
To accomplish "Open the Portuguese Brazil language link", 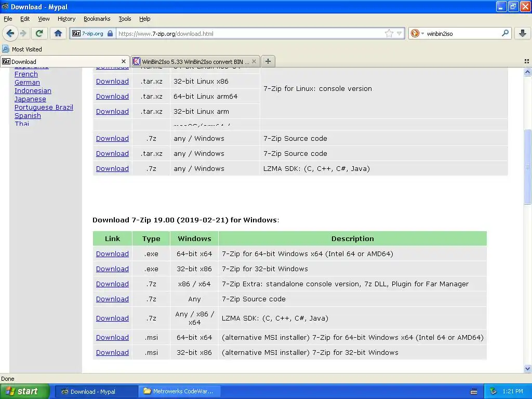I will click(44, 107).
